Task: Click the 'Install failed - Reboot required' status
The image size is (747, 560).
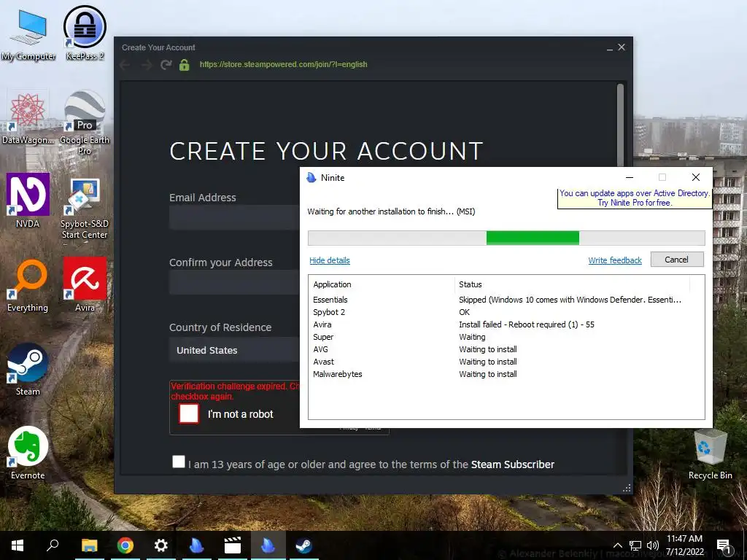Action: click(x=527, y=324)
